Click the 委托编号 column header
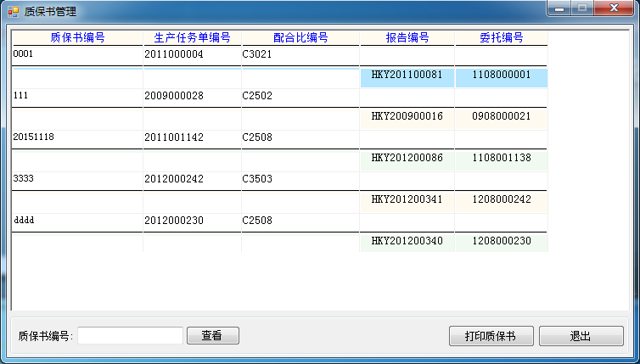 501,38
